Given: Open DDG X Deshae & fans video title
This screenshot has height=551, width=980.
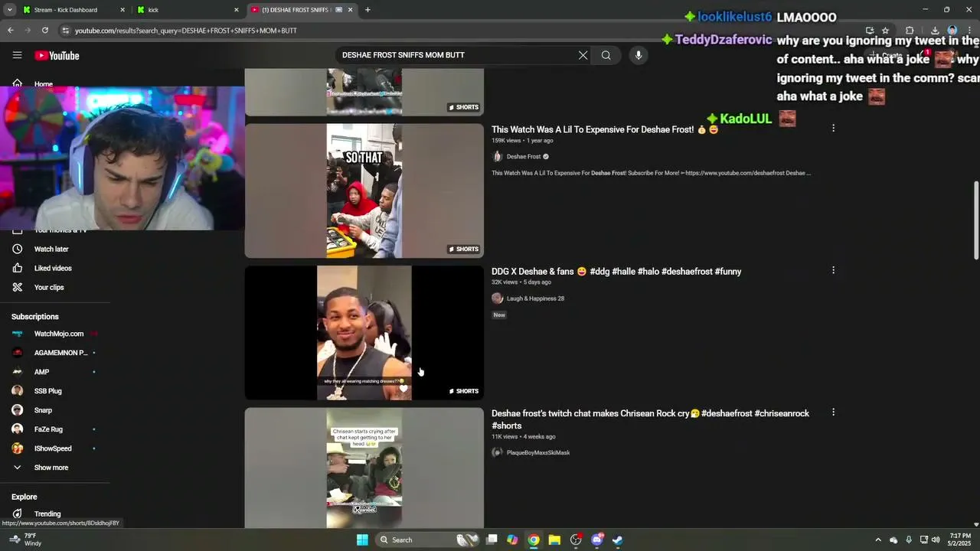Looking at the screenshot, I should (x=616, y=272).
